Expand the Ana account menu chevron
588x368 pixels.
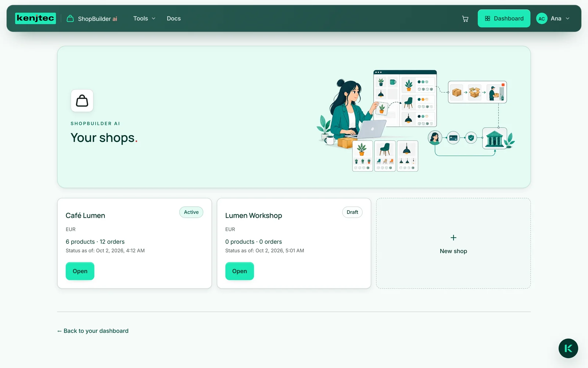click(x=567, y=18)
